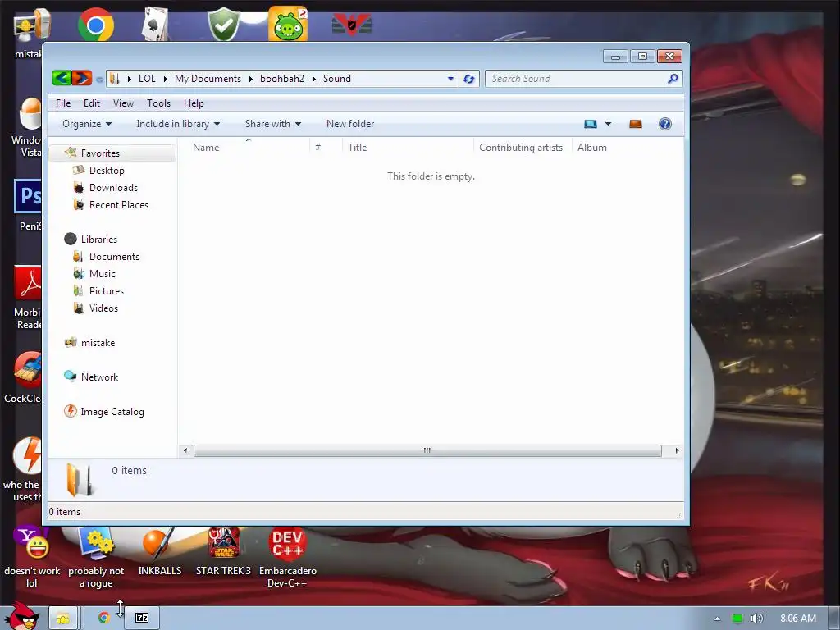
Task: Click Chrome desktop icon at top
Action: coord(95,24)
